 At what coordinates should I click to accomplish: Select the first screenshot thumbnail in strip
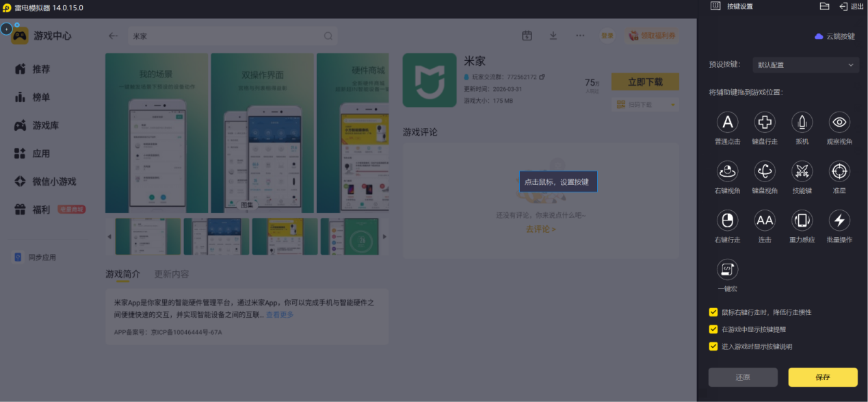pos(148,237)
